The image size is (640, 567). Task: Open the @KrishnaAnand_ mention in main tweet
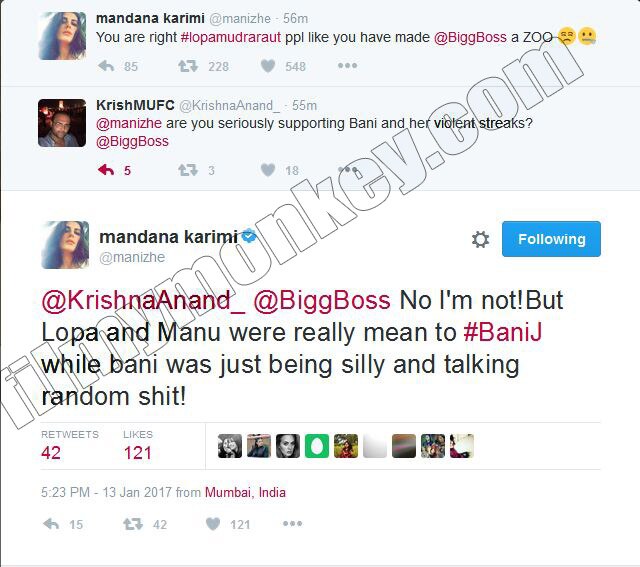tap(143, 301)
